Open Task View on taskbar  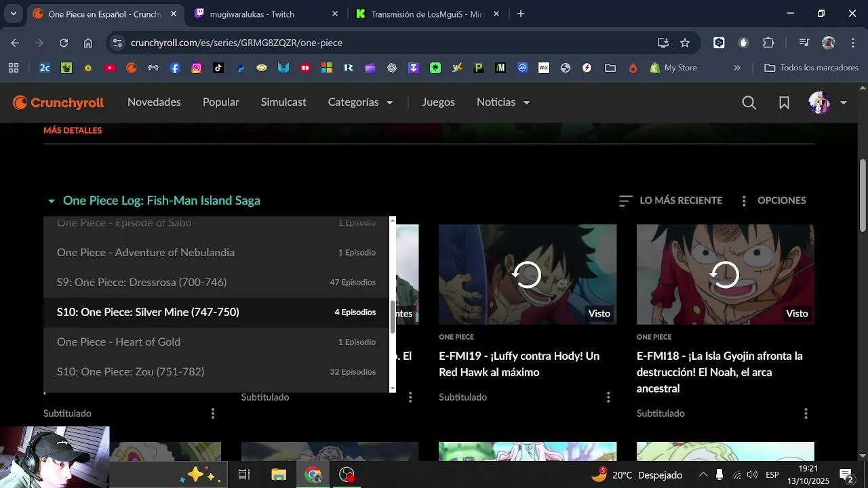click(x=244, y=474)
